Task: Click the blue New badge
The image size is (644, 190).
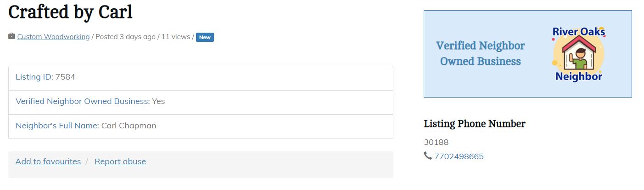Action: click(205, 37)
